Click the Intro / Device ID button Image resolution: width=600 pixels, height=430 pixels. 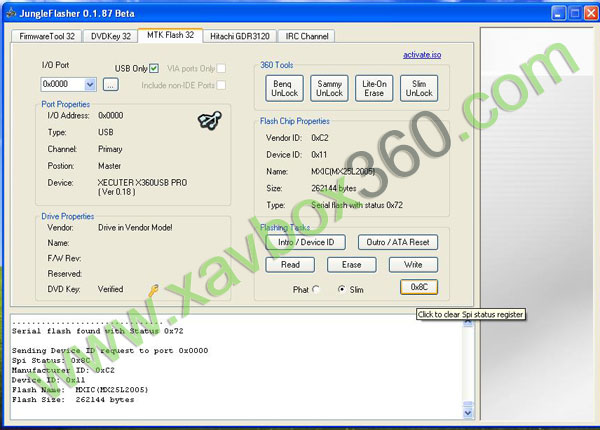(x=305, y=242)
